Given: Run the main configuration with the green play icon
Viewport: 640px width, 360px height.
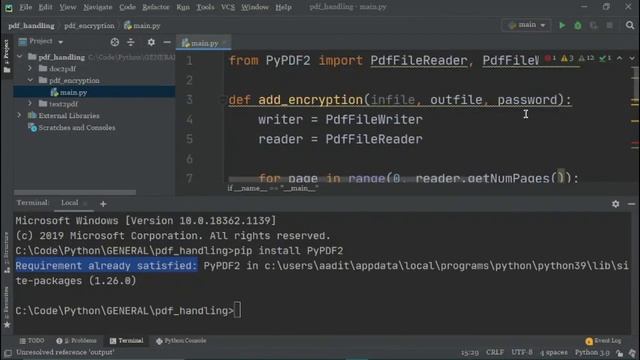Looking at the screenshot, I should 562,25.
